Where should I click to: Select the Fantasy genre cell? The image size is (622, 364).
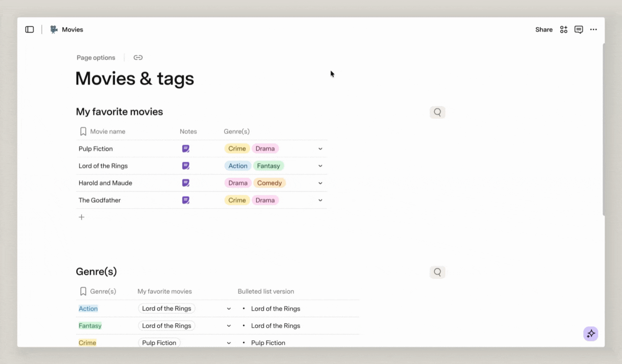(x=90, y=326)
